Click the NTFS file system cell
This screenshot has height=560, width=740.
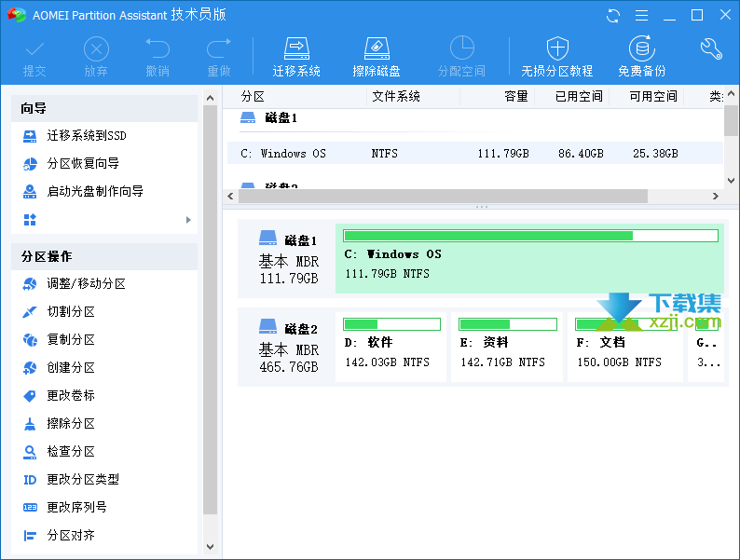click(385, 154)
